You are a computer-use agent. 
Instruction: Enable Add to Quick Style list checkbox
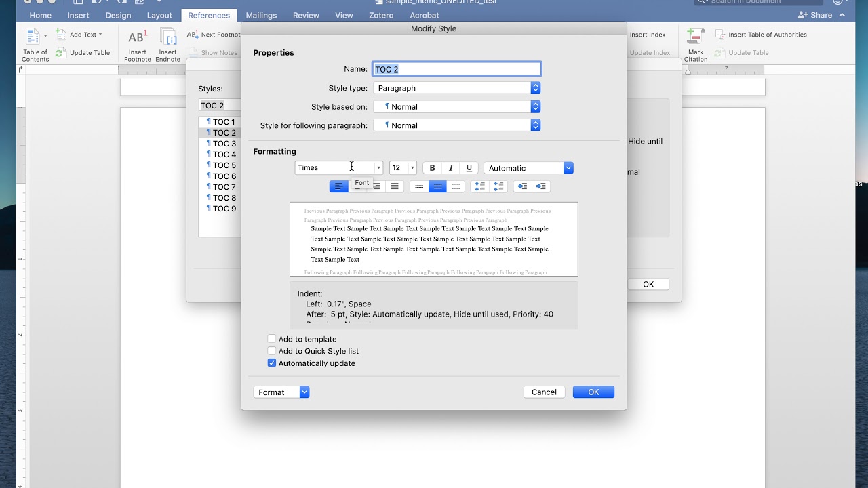coord(272,351)
